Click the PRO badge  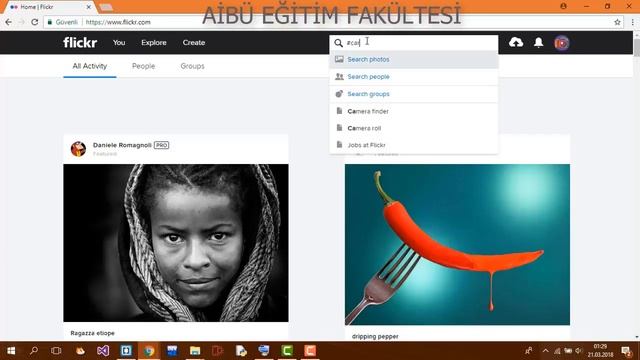(162, 145)
